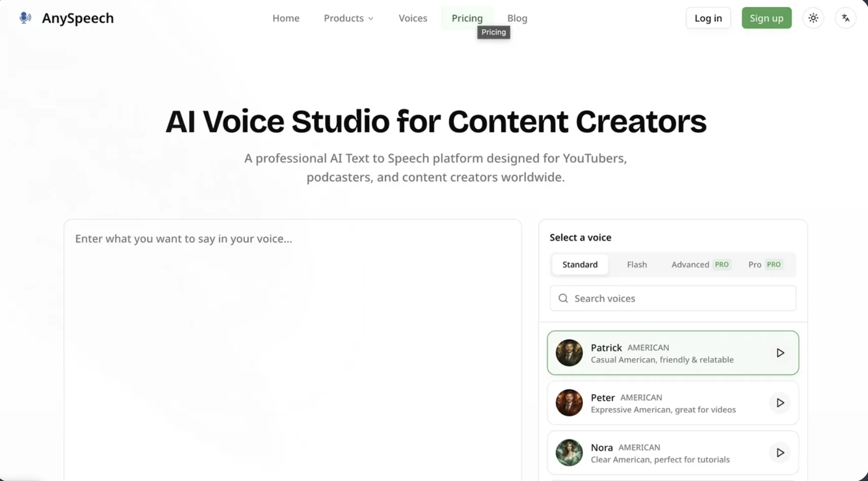This screenshot has width=868, height=481.
Task: Click the search magnifier icon
Action: [x=563, y=298]
